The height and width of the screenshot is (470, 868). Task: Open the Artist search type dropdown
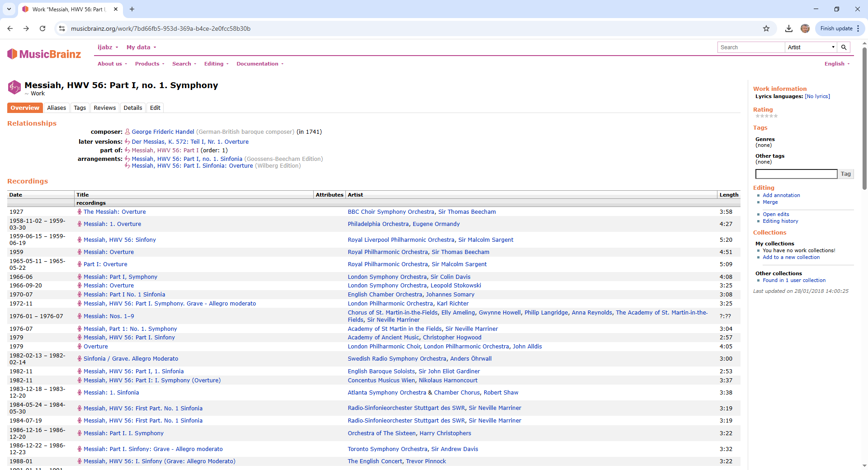pos(811,47)
